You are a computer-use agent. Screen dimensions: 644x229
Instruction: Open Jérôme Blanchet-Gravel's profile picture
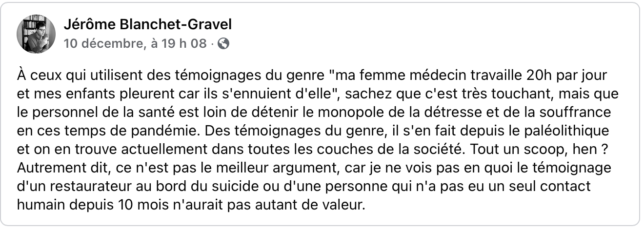tap(35, 34)
